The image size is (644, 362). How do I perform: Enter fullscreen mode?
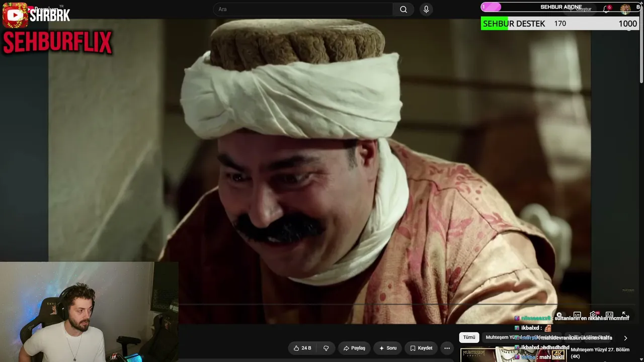[625, 315]
